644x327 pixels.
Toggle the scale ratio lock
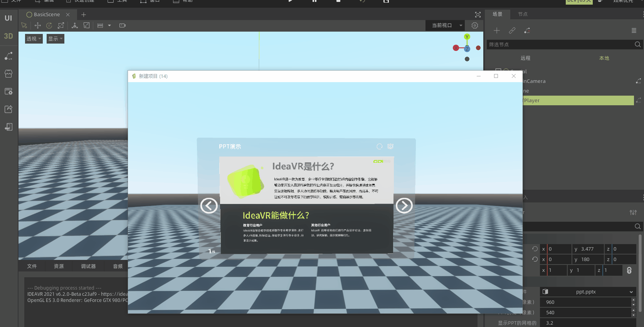[629, 270]
